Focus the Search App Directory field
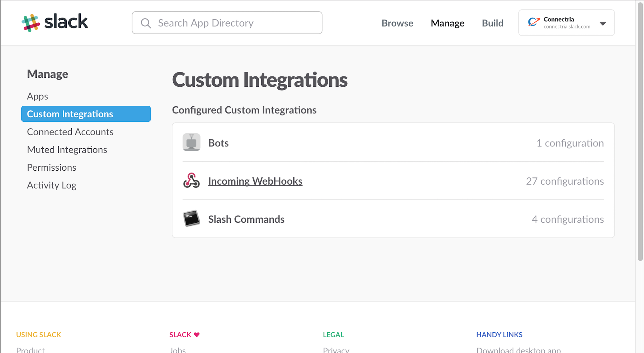Viewport: 644px width, 353px height. [x=227, y=23]
